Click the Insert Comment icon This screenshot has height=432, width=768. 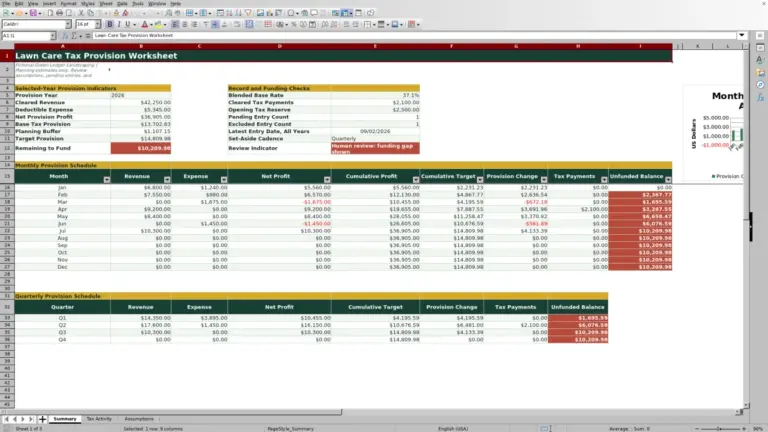click(314, 13)
